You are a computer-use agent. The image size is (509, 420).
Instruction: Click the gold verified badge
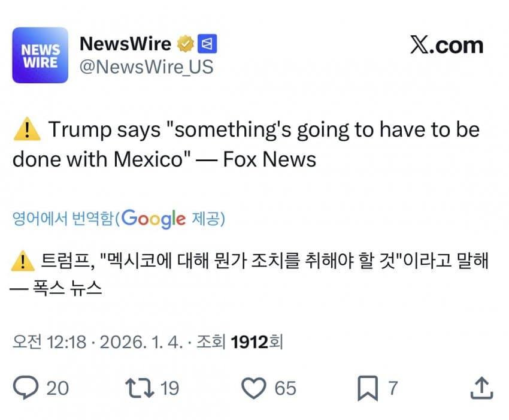pos(185,44)
